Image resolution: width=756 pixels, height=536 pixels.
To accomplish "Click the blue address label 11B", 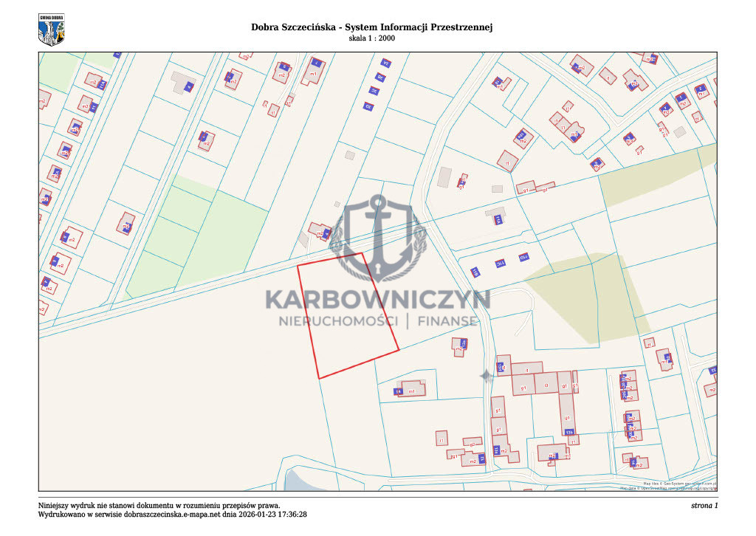I will click(475, 272).
